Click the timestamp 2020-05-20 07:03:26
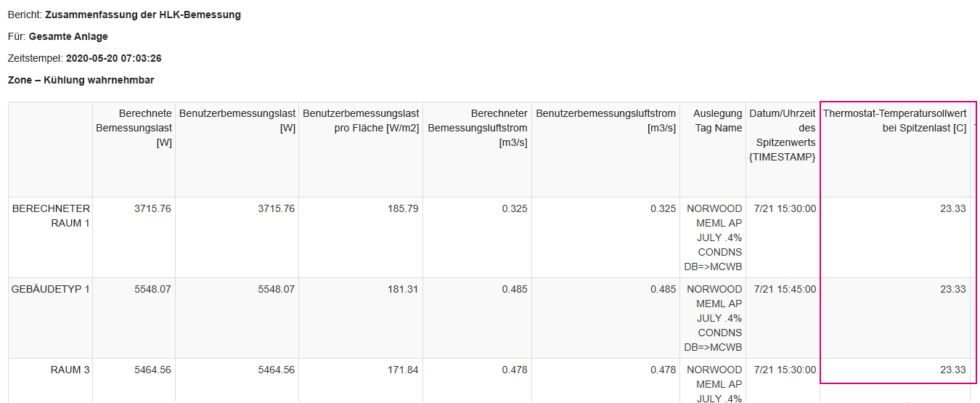 click(113, 58)
